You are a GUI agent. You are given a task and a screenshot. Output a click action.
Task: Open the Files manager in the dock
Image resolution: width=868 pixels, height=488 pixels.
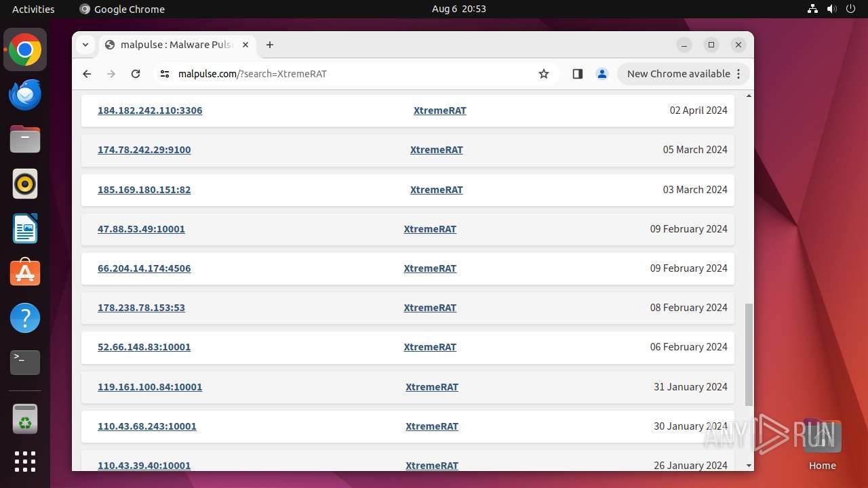(x=25, y=140)
